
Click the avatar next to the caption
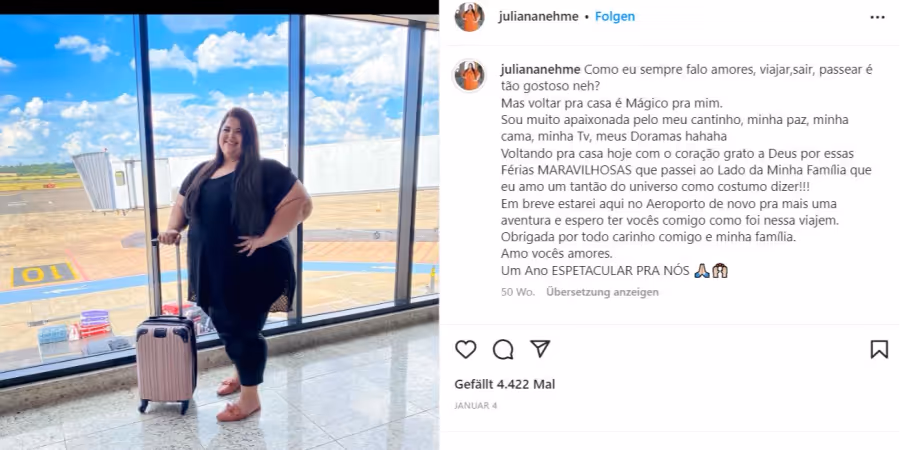pyautogui.click(x=470, y=76)
